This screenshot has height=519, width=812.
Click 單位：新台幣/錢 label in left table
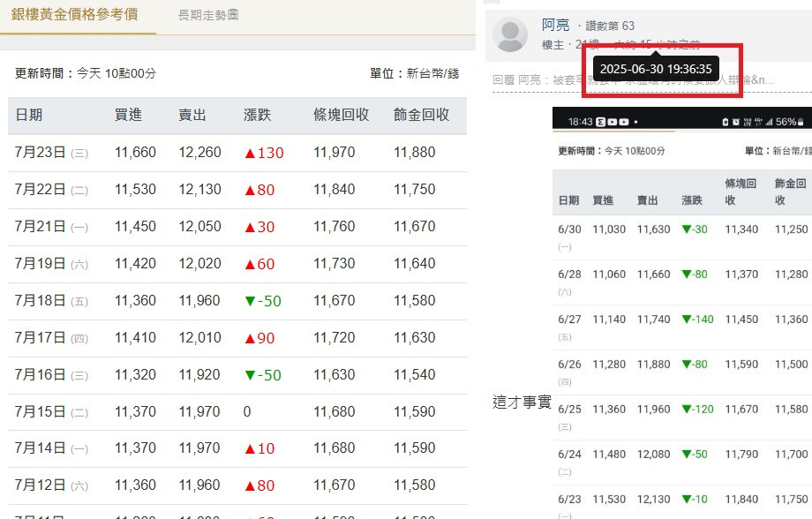[414, 73]
